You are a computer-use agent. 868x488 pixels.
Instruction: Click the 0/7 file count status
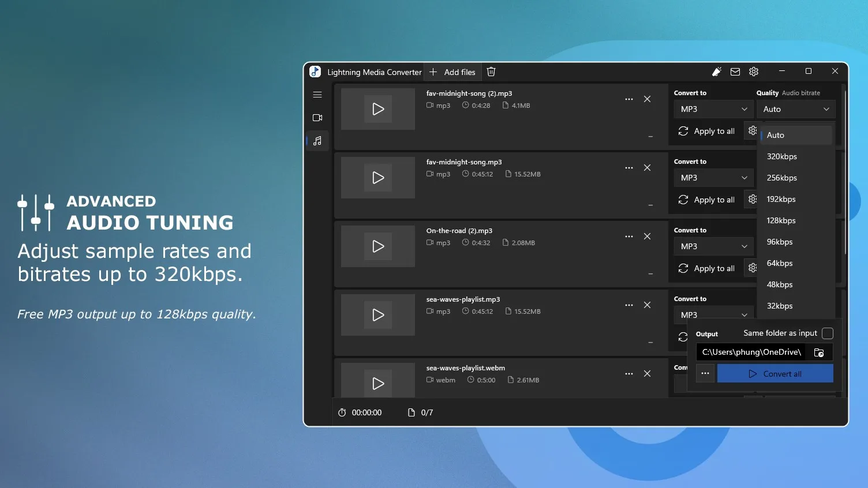click(x=421, y=412)
